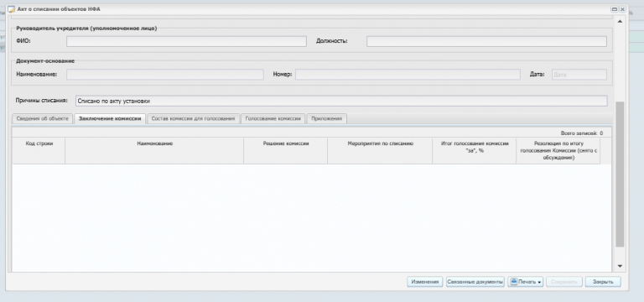The width and height of the screenshot is (644, 302).
Task: Open the Печать dropdown menu
Action: click(526, 282)
